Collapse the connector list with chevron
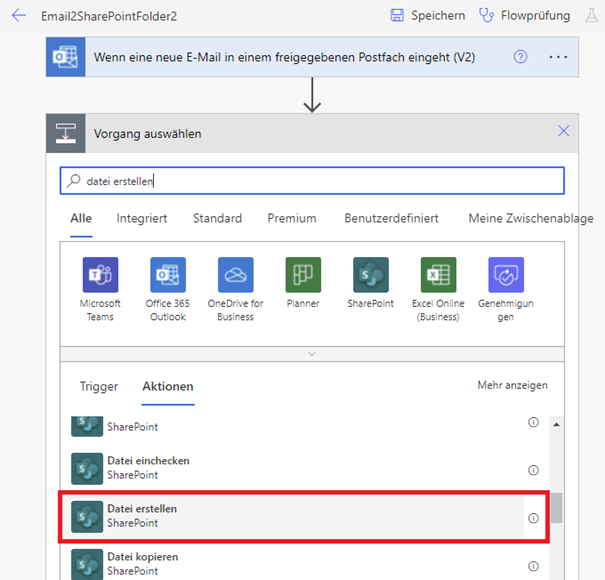The height and width of the screenshot is (580, 605). pyautogui.click(x=312, y=354)
